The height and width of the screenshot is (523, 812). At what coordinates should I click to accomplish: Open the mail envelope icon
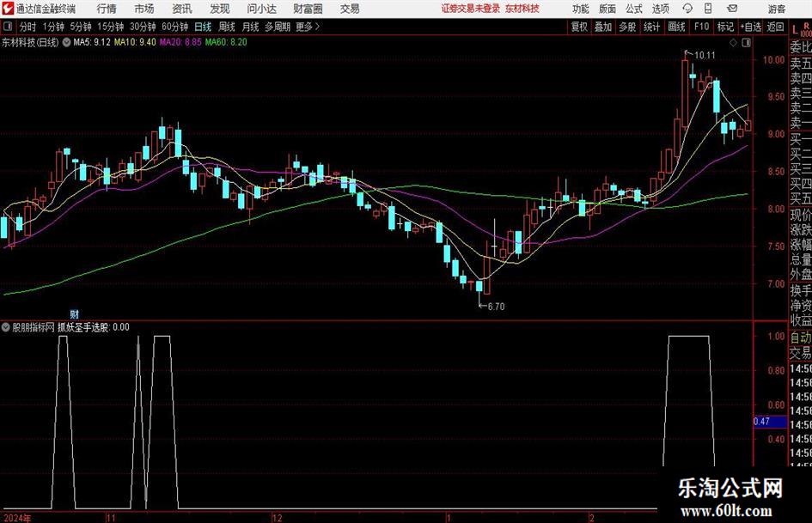tap(732, 9)
